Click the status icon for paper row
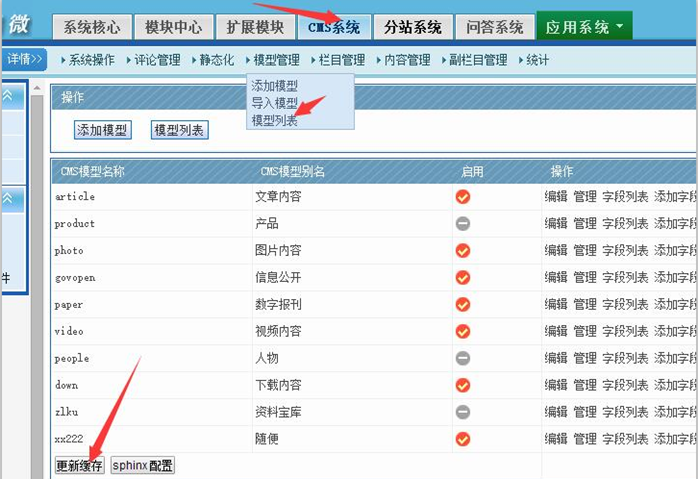 (463, 304)
